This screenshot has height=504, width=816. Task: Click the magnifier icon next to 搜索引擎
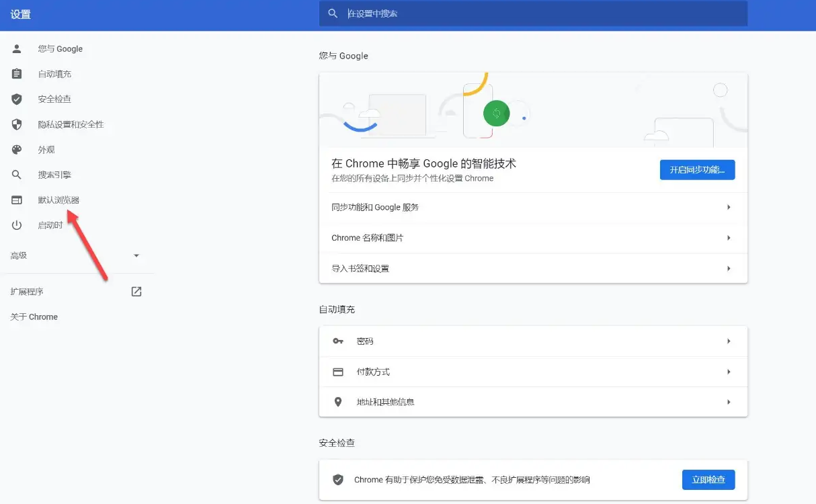16,174
